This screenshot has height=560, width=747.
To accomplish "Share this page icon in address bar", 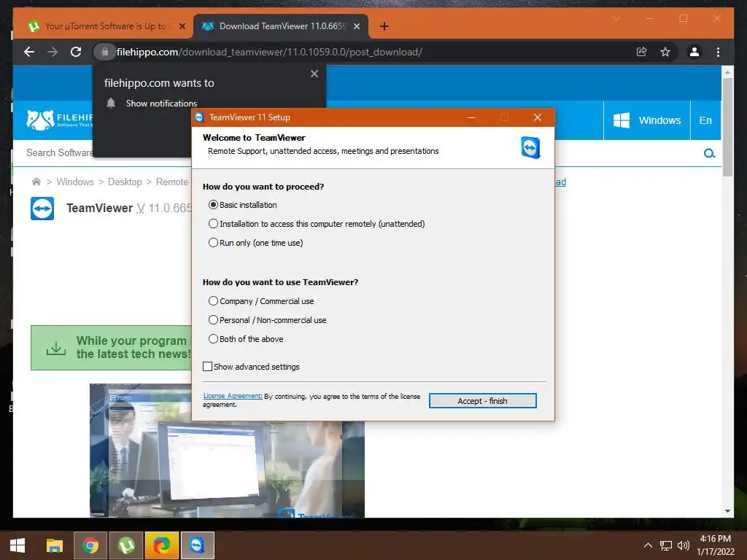I will [x=642, y=52].
